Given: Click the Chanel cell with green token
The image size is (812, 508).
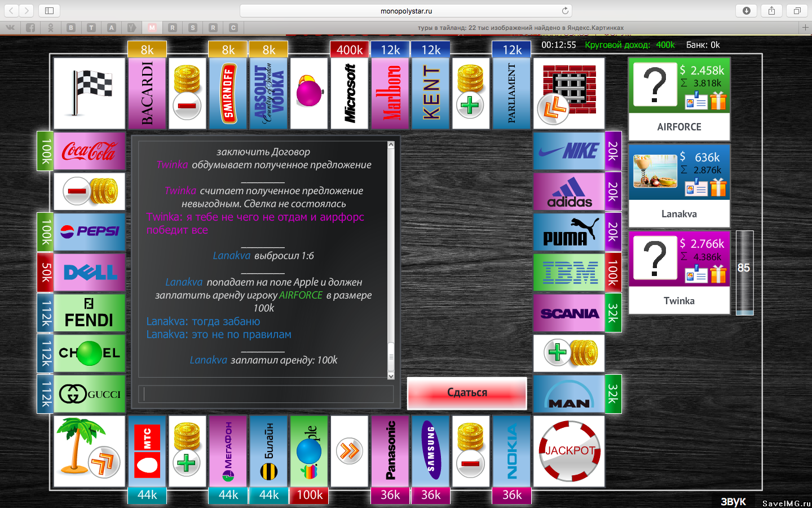Looking at the screenshot, I should tap(90, 353).
